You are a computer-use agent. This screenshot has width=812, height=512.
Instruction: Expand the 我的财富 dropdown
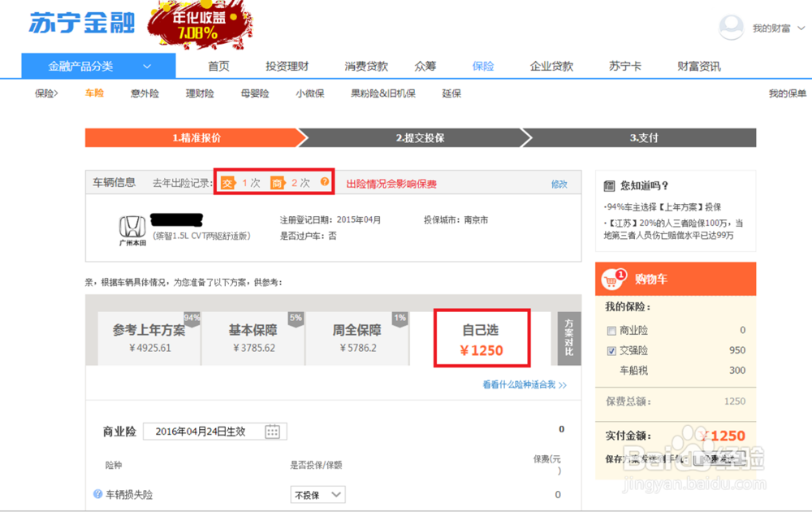779,28
